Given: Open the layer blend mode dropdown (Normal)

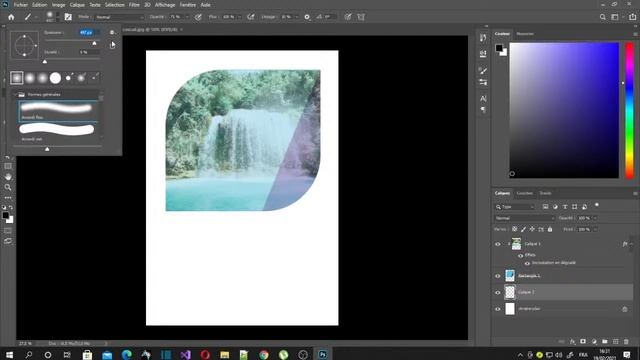Looking at the screenshot, I should [524, 218].
